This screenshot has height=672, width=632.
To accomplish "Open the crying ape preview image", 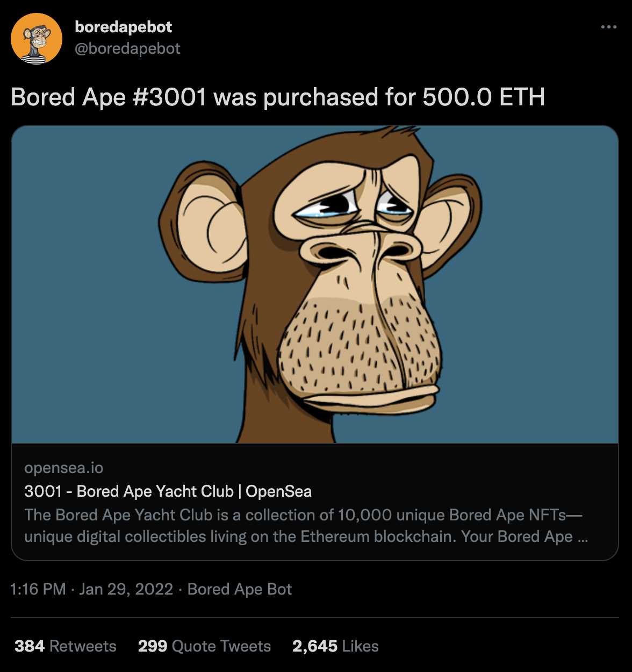I will [315, 284].
